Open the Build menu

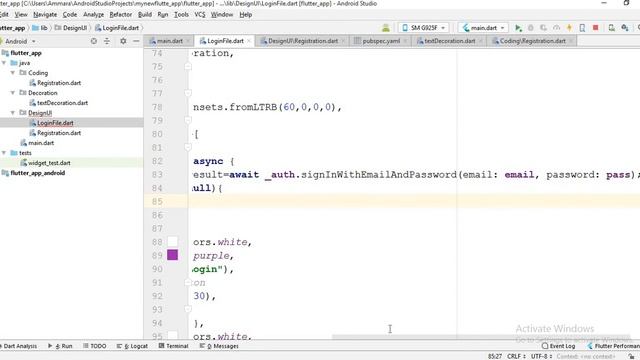pos(145,15)
